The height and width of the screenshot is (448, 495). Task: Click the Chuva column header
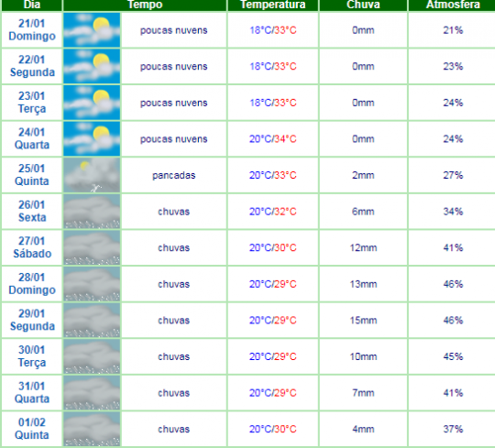tap(363, 5)
